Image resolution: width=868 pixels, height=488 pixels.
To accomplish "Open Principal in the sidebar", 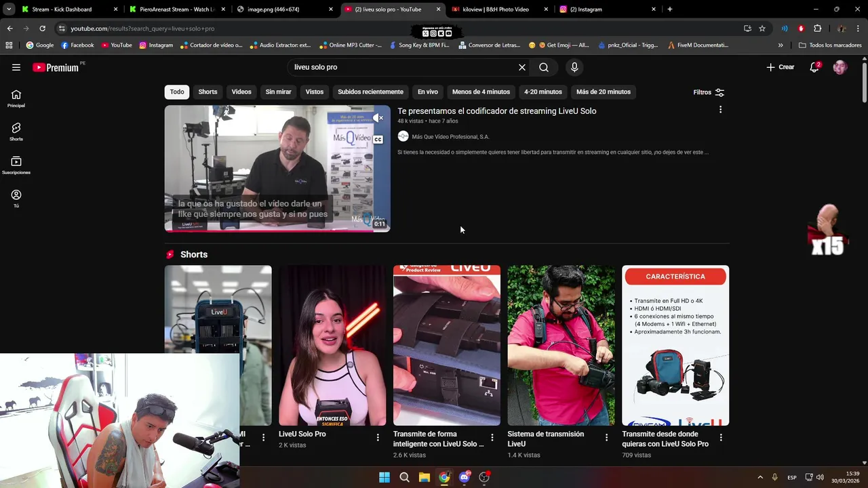I will pyautogui.click(x=16, y=98).
